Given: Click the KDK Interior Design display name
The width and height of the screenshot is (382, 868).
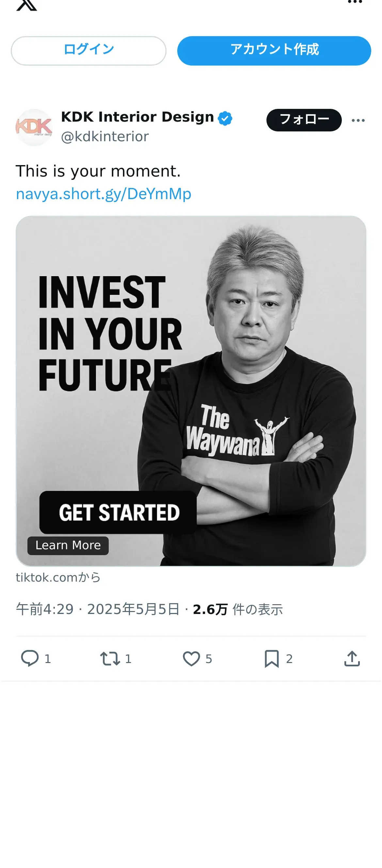Looking at the screenshot, I should click(137, 117).
